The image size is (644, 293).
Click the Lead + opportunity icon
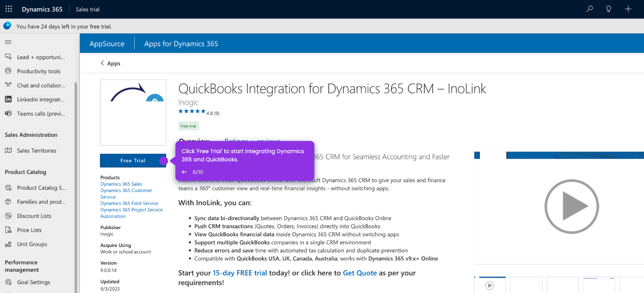8,57
